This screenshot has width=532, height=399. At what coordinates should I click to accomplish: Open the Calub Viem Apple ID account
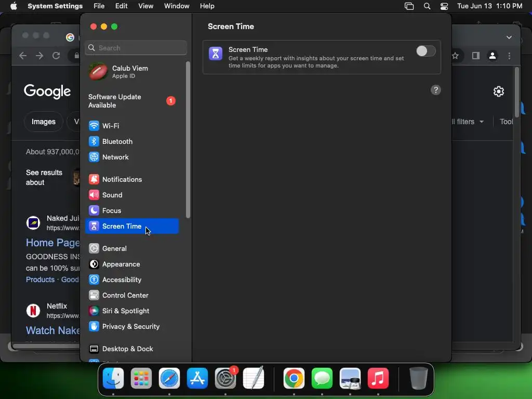click(131, 72)
